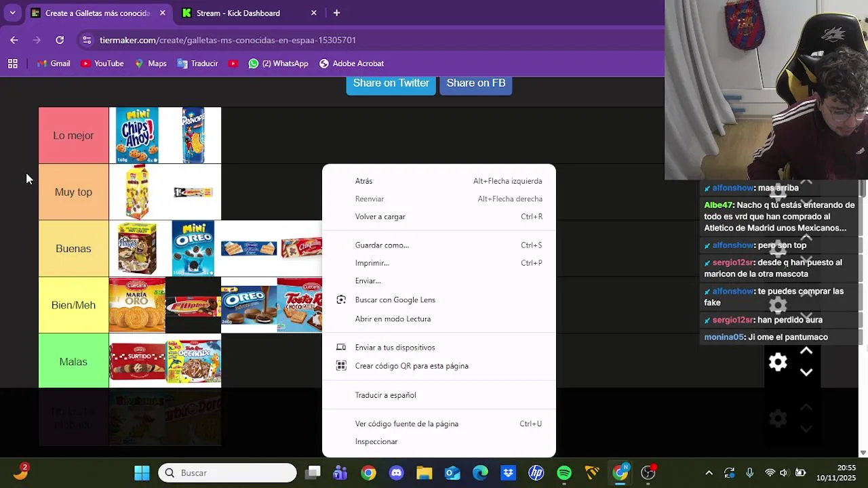Open Dropbox from the taskbar

[x=508, y=473]
